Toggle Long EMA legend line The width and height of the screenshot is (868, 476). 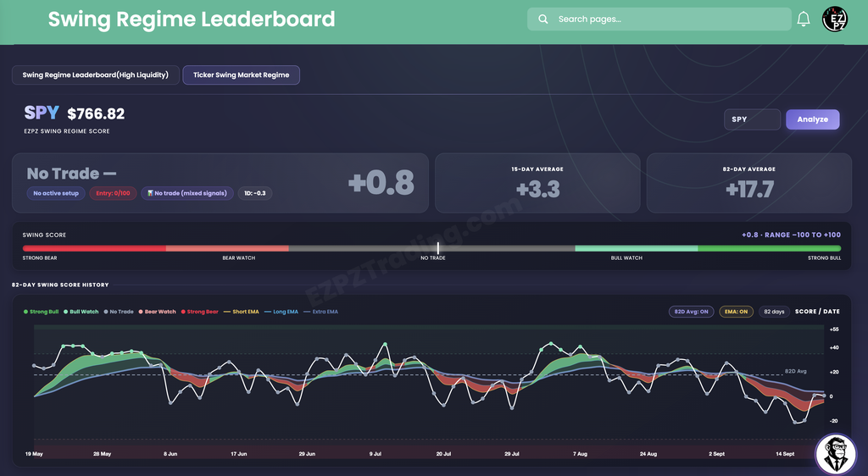pos(281,312)
